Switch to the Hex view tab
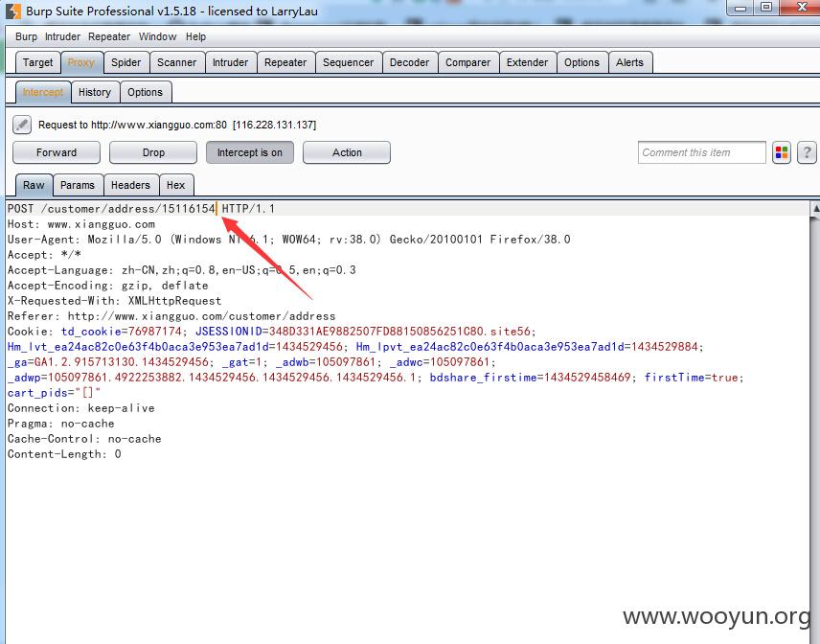The image size is (820, 644). tap(175, 185)
